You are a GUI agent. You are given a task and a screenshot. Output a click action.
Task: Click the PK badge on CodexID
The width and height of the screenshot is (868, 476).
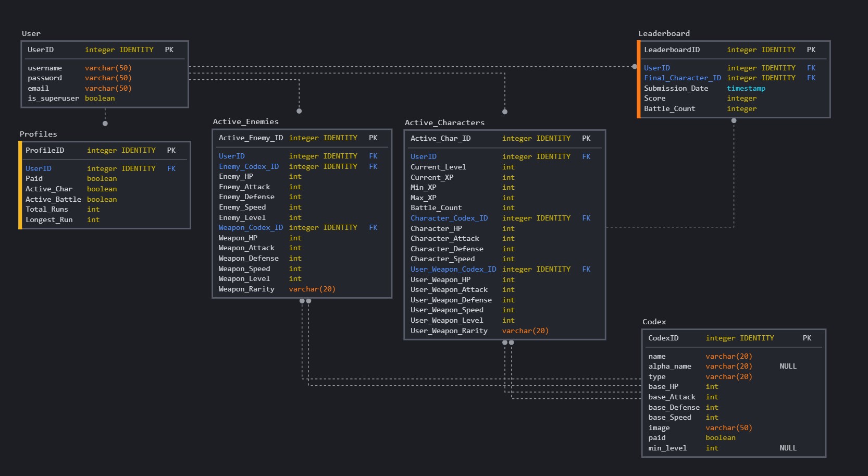(807, 338)
